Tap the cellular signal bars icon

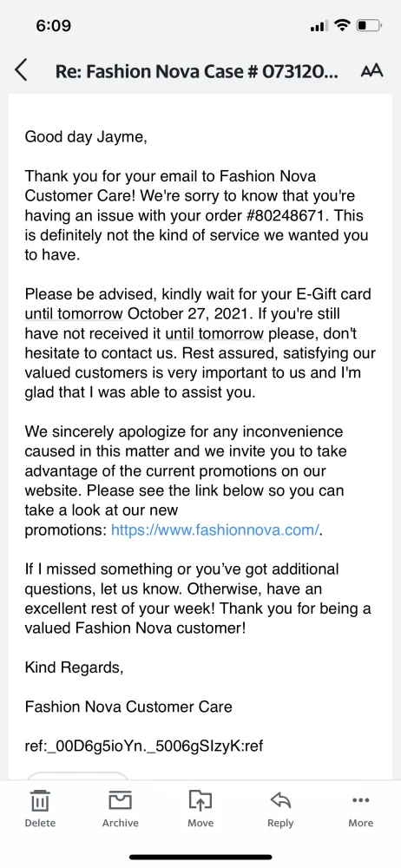pyautogui.click(x=320, y=26)
